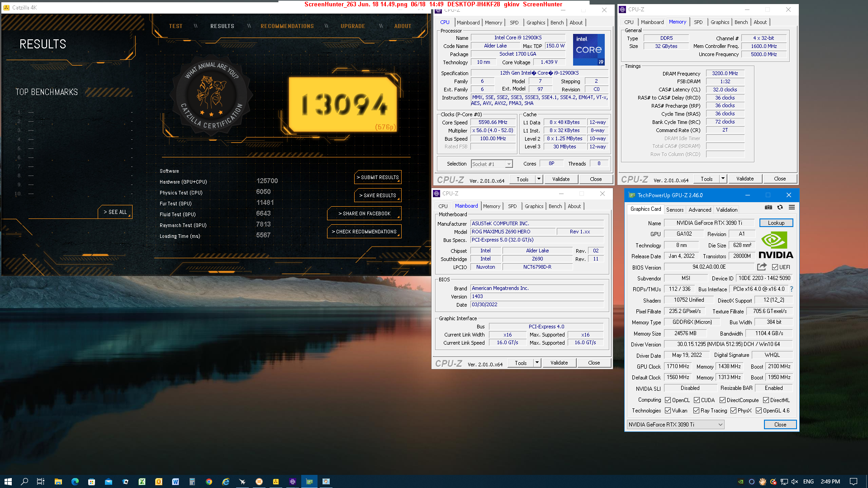Launch Microsoft Edge from the taskbar
Screen dimensions: 868x488
75,482
